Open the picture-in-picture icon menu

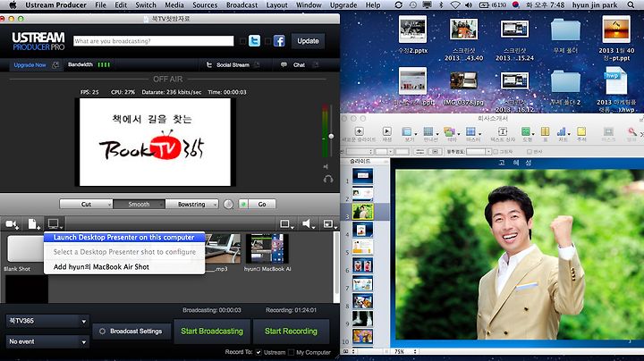point(329,224)
